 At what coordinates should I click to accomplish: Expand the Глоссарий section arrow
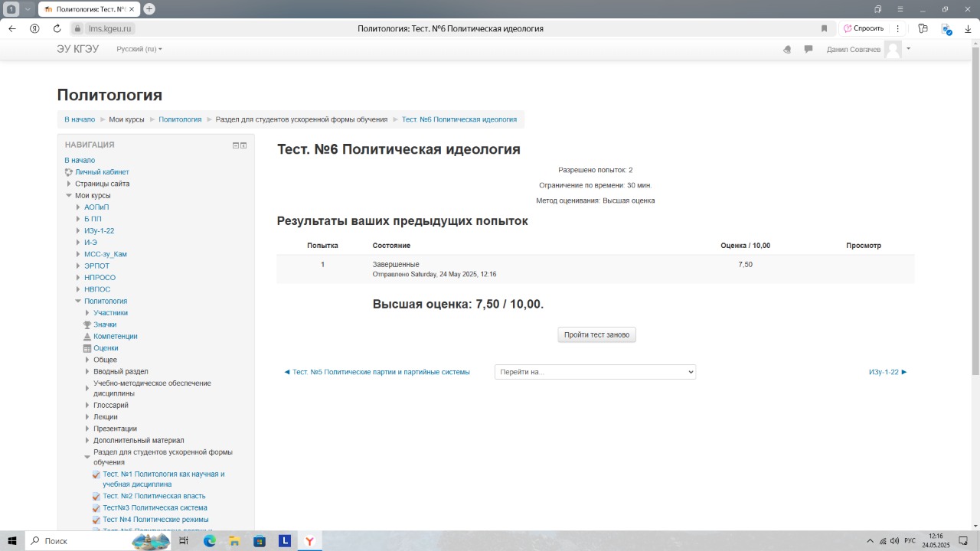(x=87, y=406)
